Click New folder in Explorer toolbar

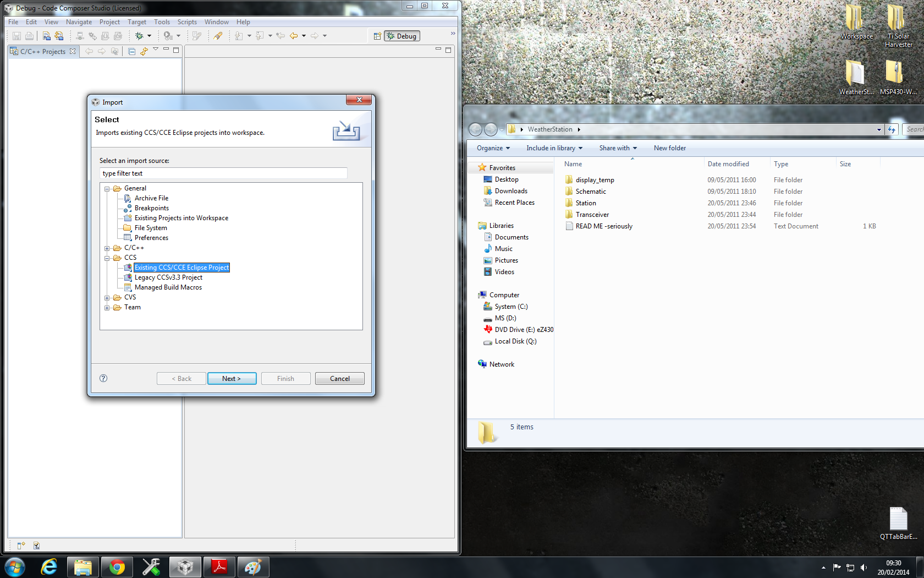tap(670, 148)
